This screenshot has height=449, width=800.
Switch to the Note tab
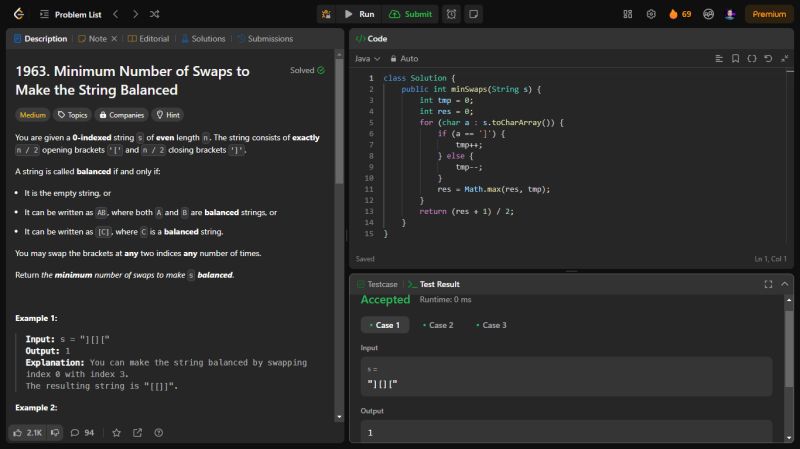[x=92, y=39]
